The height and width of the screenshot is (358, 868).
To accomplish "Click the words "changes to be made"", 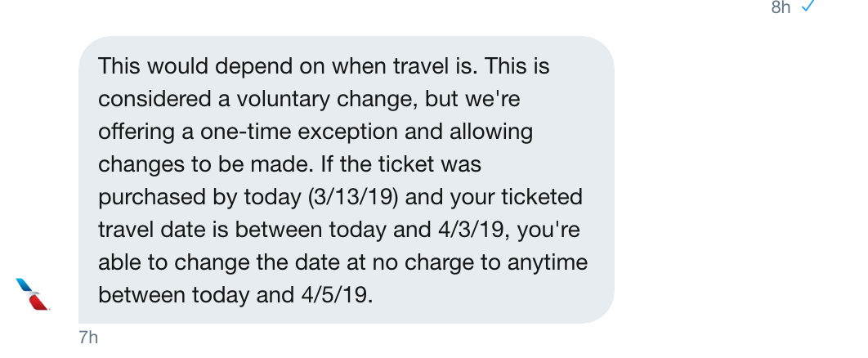I will (x=205, y=164).
